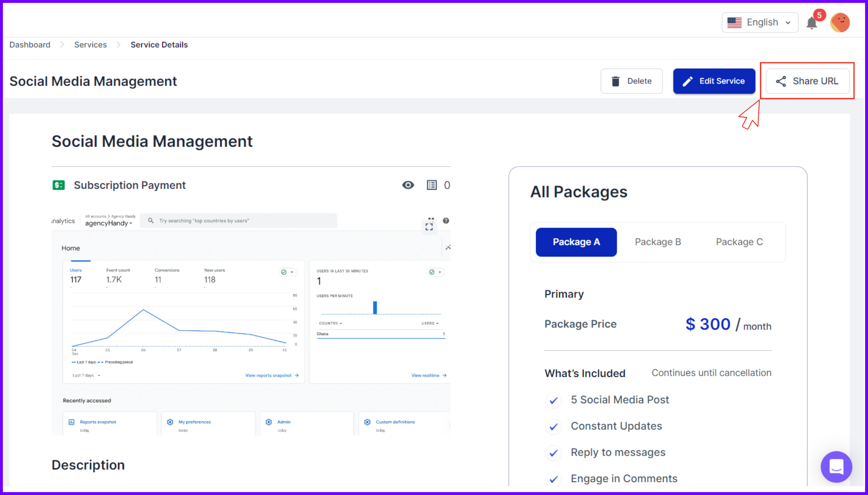Open the notifications bell
Image resolution: width=868 pixels, height=495 pixels.
(x=811, y=22)
